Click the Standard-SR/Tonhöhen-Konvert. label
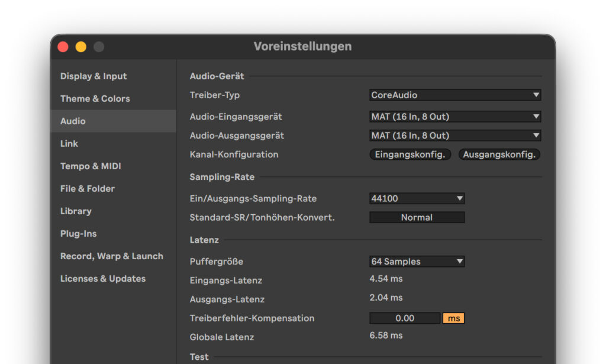 click(x=262, y=218)
